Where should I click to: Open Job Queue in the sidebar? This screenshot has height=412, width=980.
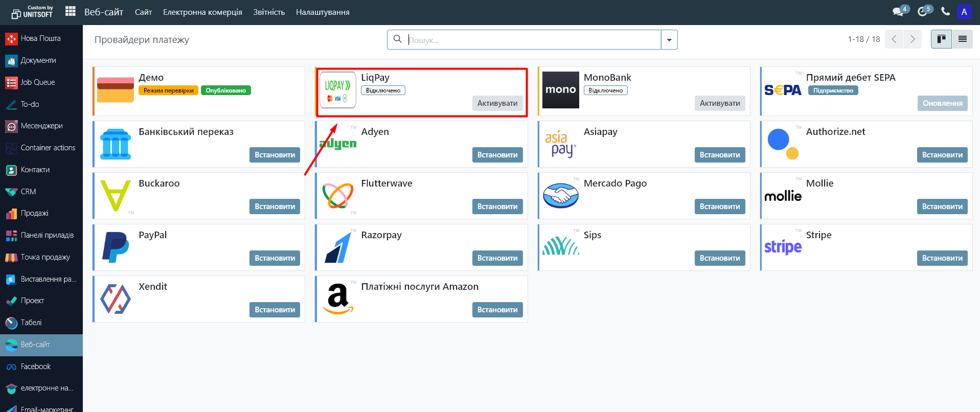click(x=41, y=82)
